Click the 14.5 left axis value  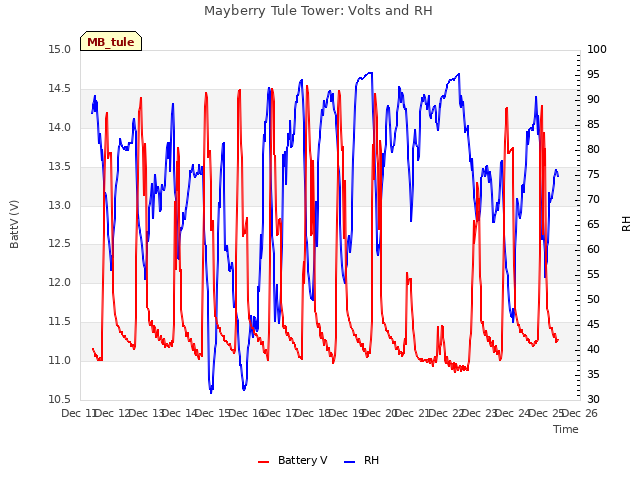pos(60,89)
